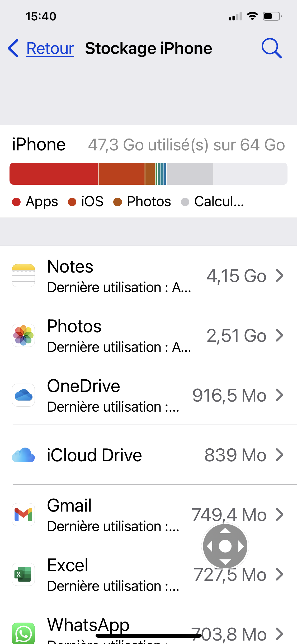297x644 pixels.
Task: Open the Notes app icon
Action: (x=23, y=275)
